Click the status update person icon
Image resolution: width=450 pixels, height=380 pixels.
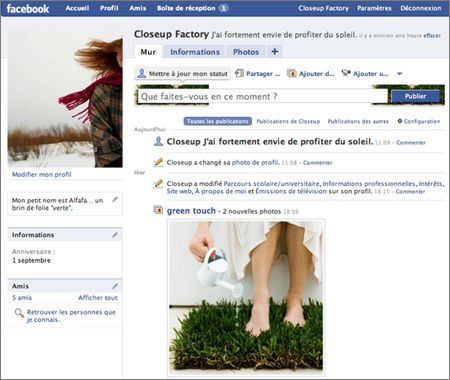coord(158,141)
